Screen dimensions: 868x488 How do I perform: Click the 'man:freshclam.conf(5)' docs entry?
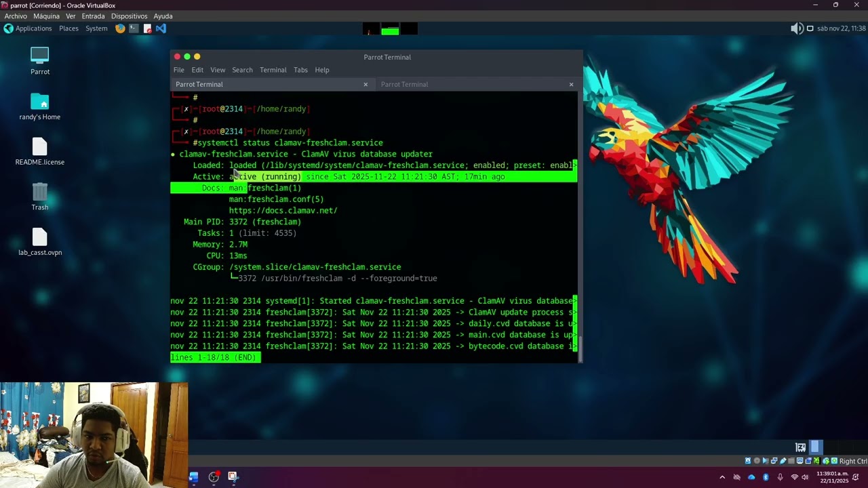[276, 199]
